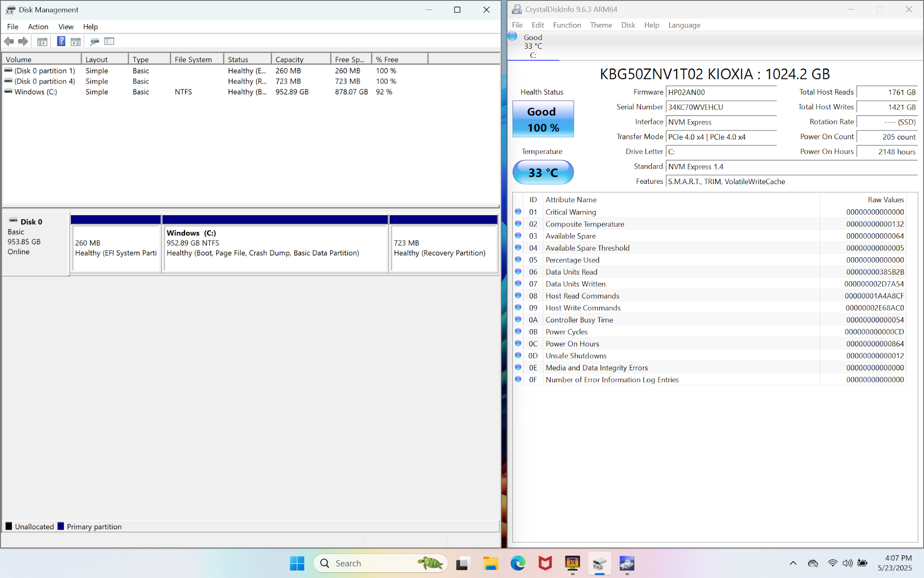Click Power On Hours value 2148 hours

(x=887, y=152)
